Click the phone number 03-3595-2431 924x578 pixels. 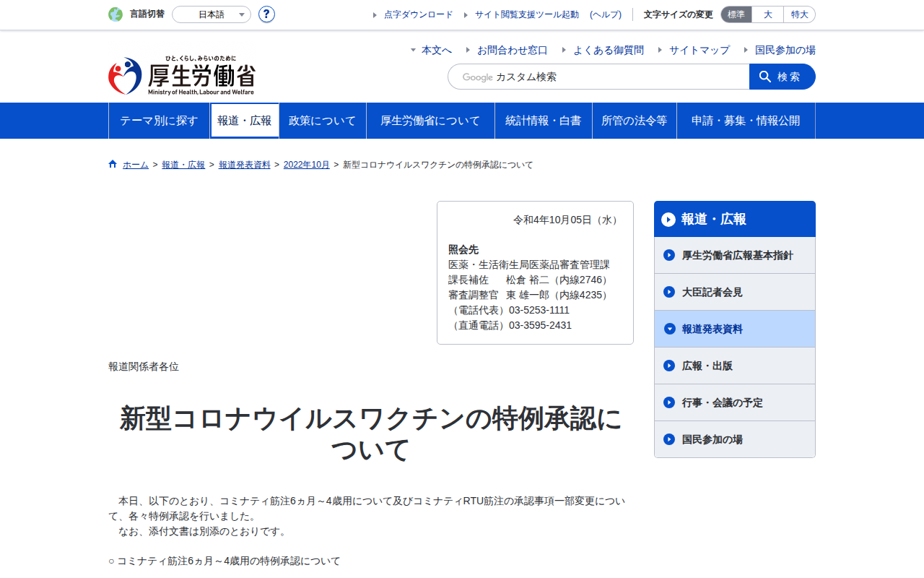pos(540,325)
